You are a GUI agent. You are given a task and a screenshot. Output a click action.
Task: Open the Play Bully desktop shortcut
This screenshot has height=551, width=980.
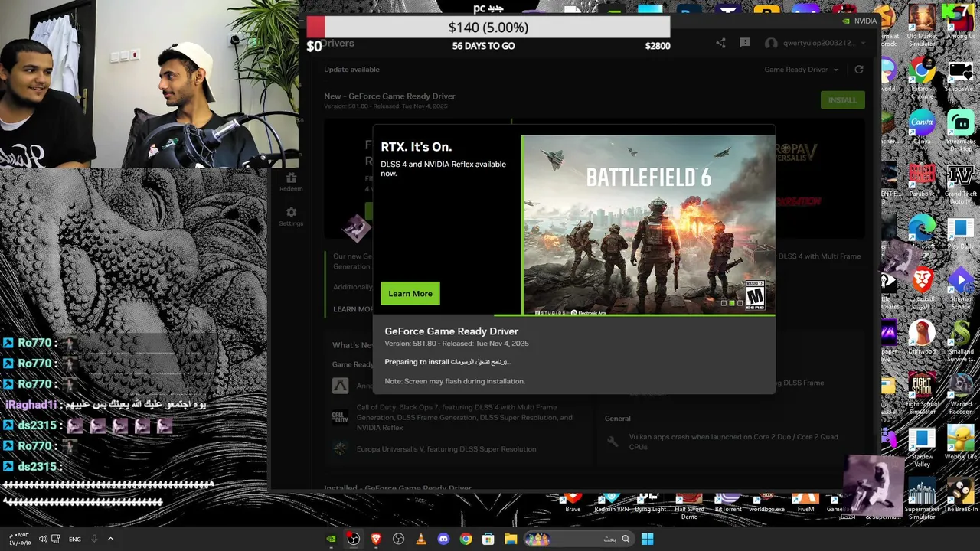click(960, 233)
